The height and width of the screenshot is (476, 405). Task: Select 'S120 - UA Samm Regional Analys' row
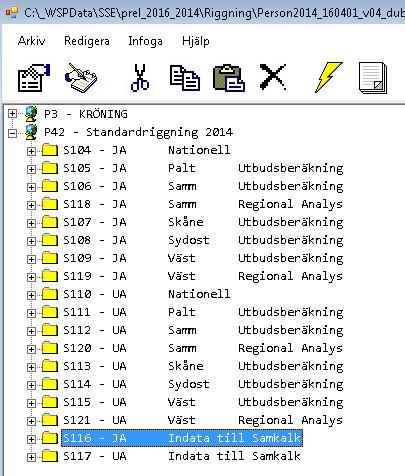click(x=203, y=348)
